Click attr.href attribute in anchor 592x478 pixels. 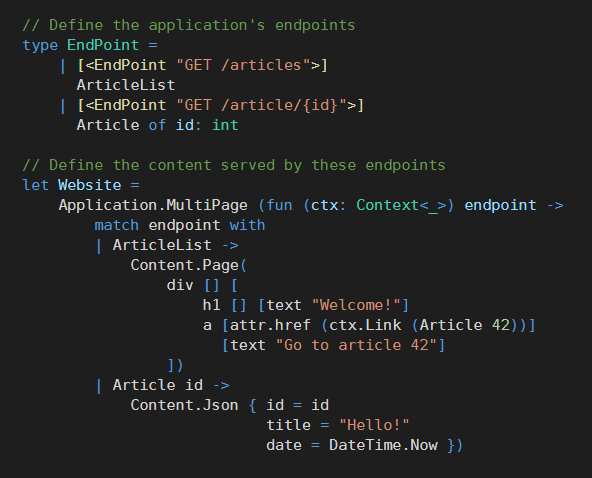click(270, 325)
